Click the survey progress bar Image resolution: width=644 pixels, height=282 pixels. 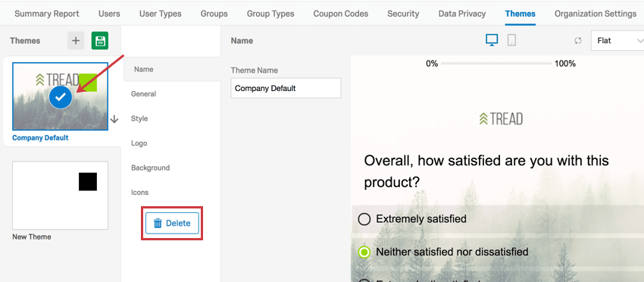pyautogui.click(x=496, y=64)
